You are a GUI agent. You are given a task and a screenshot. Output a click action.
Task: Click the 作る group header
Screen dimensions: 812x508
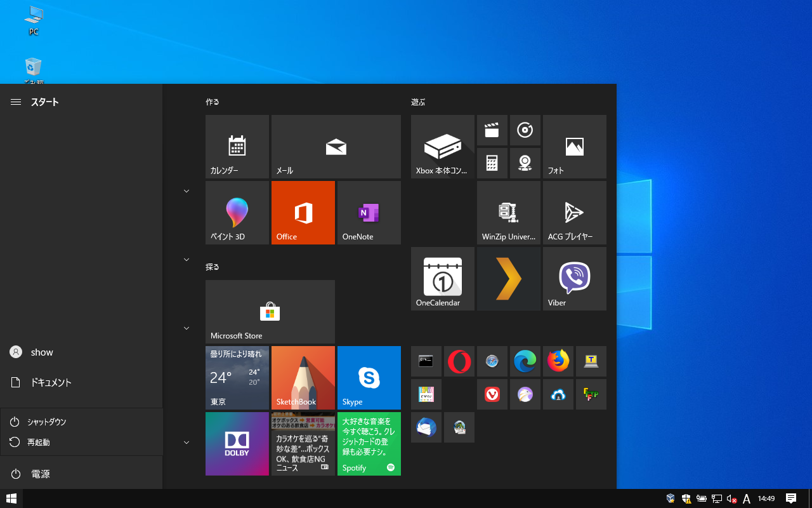213,102
